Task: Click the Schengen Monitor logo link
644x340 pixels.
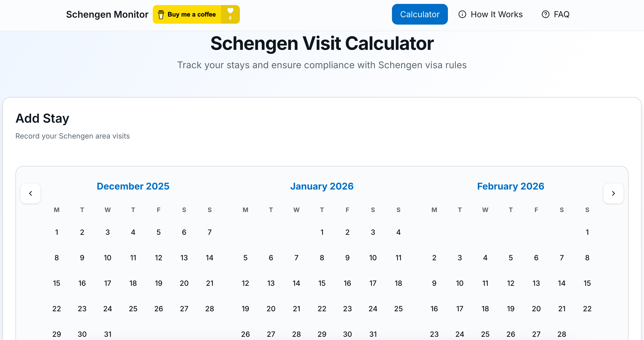Action: pos(107,14)
